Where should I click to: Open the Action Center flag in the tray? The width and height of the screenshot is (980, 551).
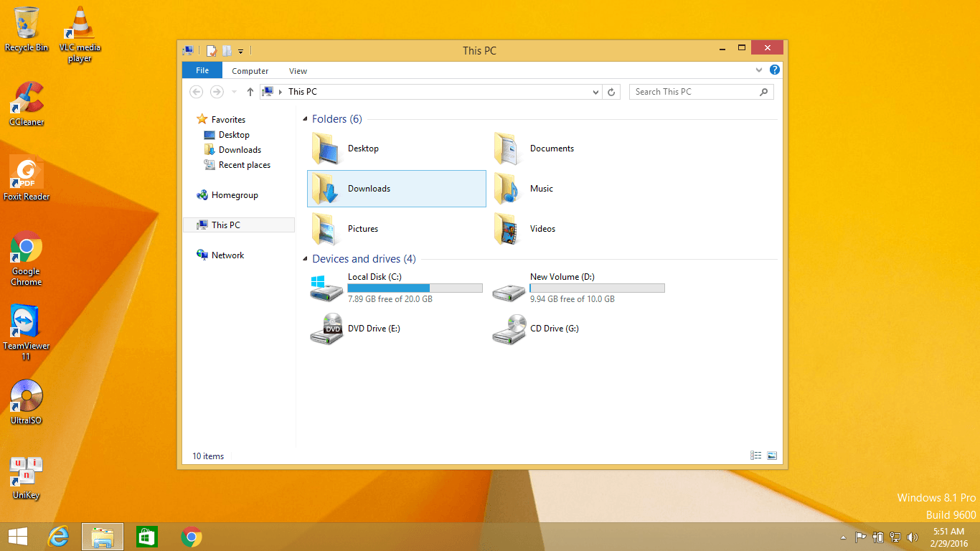click(860, 537)
